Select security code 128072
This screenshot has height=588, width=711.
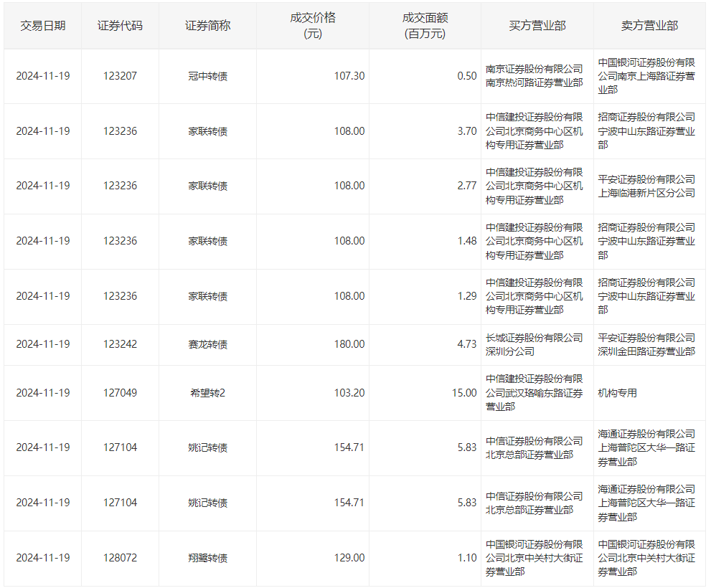pos(120,558)
